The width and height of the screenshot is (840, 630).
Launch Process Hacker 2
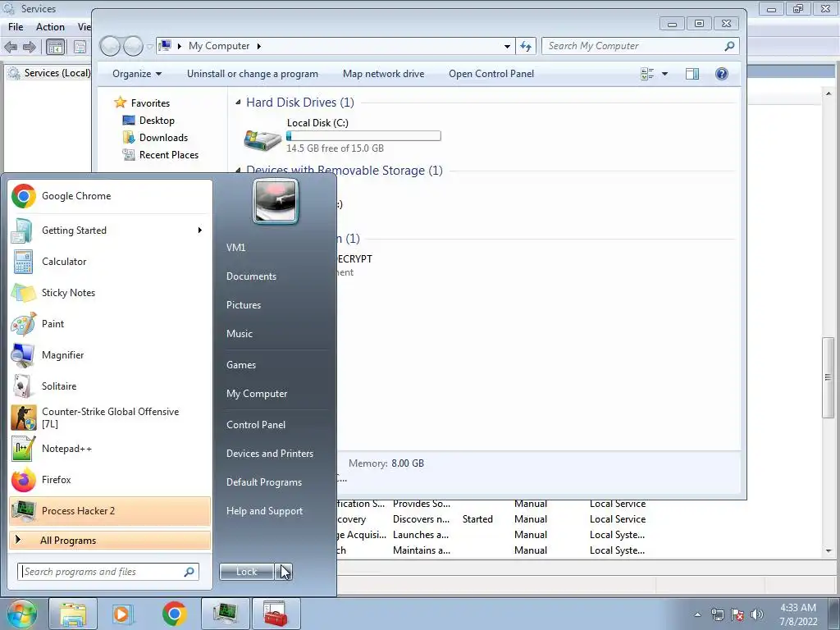[x=110, y=510]
